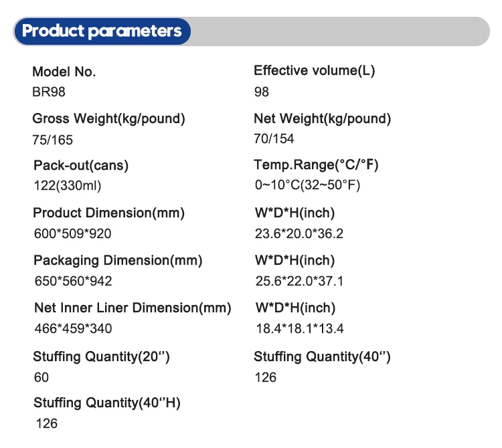Click the Gross Weight(kg/pound) label
This screenshot has width=502, height=448.
(x=108, y=119)
